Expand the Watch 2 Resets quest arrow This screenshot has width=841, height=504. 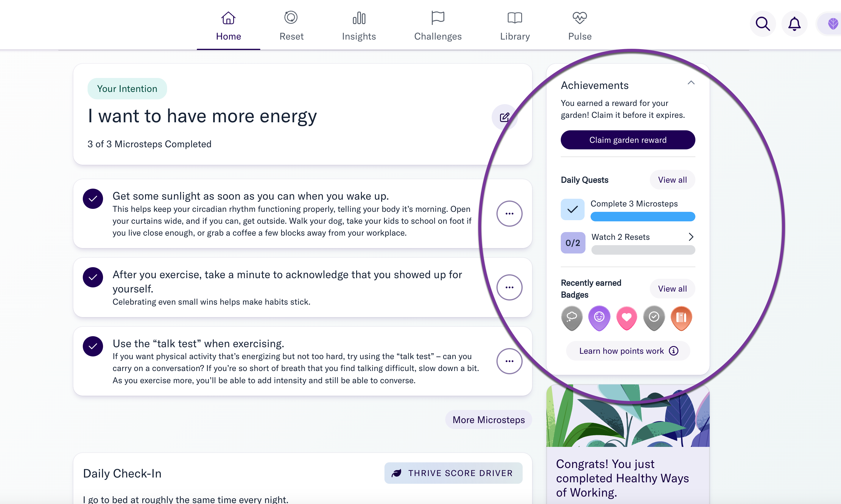691,237
